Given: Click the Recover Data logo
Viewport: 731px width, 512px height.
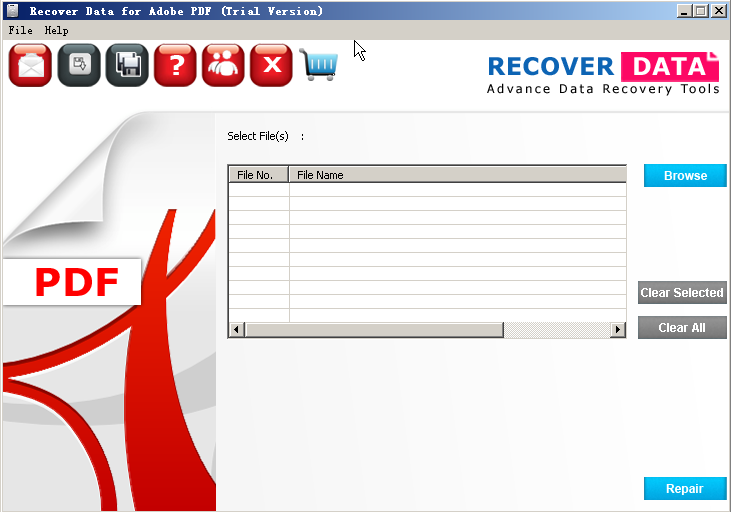Looking at the screenshot, I should (x=603, y=73).
